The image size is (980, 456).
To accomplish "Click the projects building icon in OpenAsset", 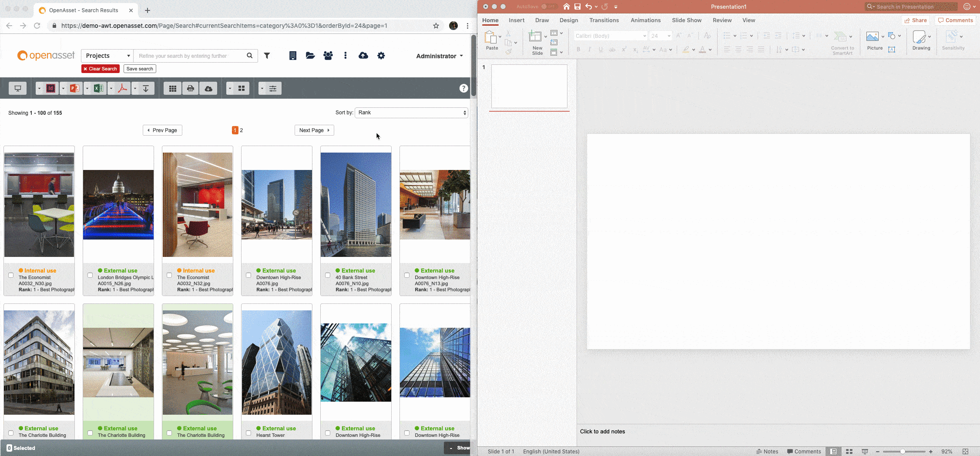I will coord(293,56).
